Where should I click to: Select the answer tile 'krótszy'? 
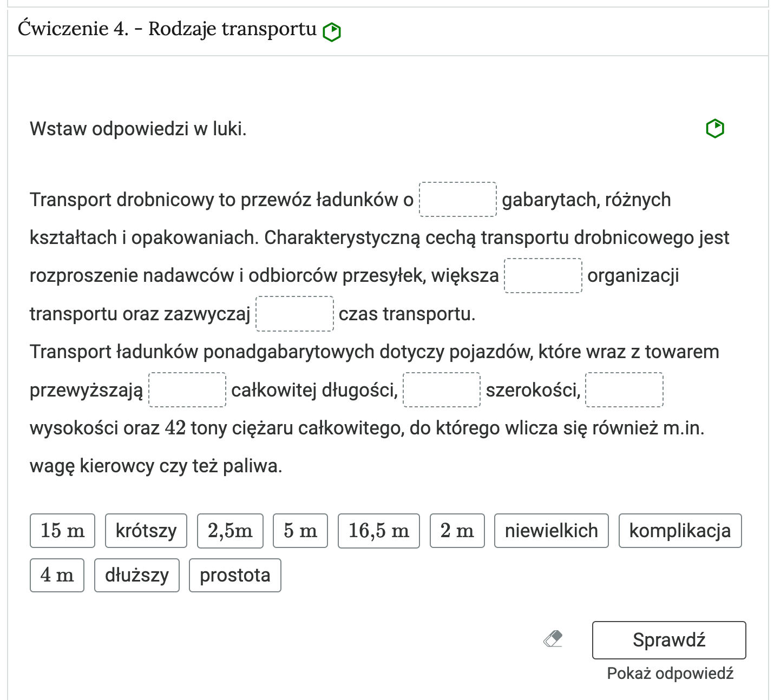click(x=146, y=531)
